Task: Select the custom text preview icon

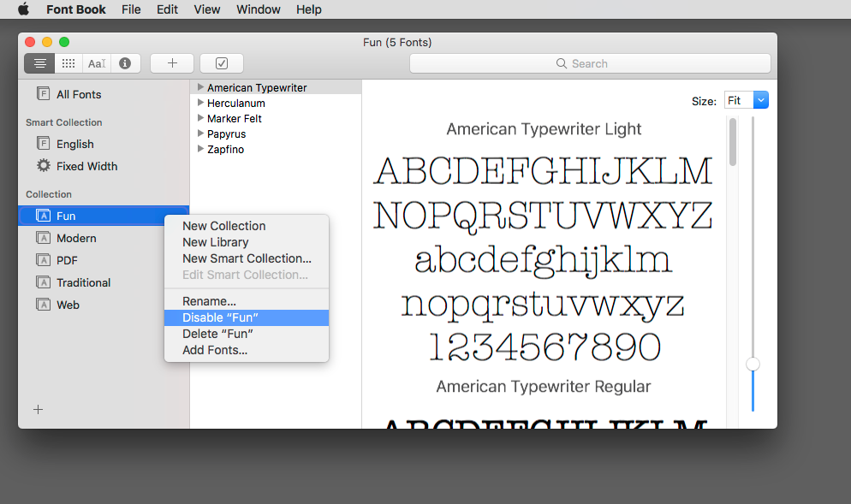Action: click(x=97, y=63)
